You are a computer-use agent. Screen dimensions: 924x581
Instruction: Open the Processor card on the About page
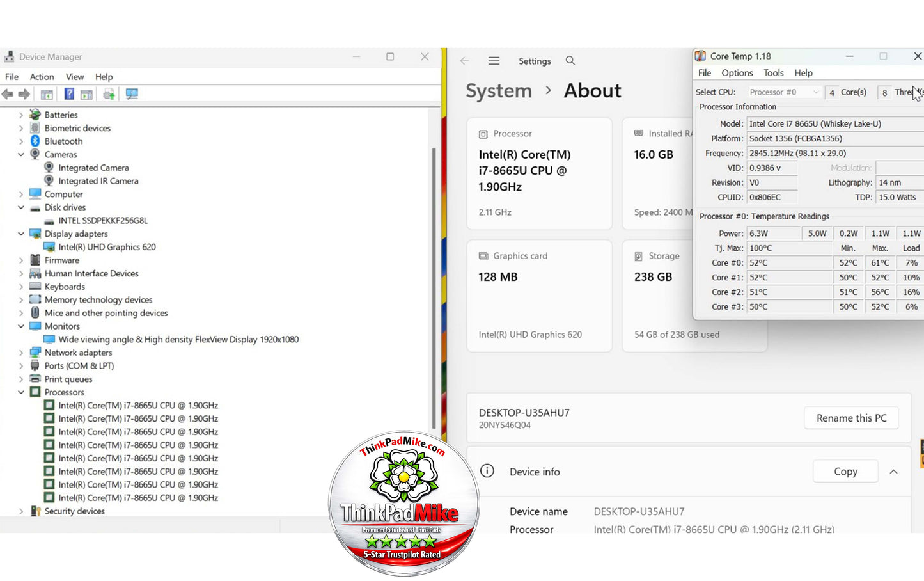point(540,173)
